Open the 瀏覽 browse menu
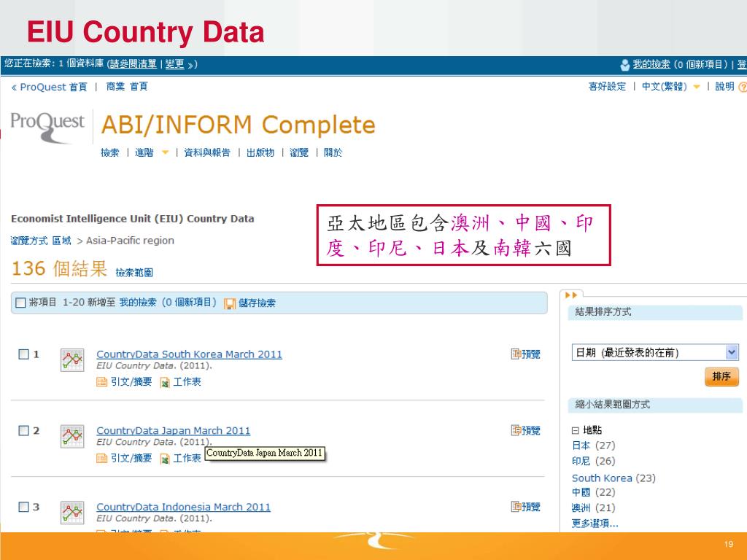Image resolution: width=747 pixels, height=560 pixels. pos(298,152)
